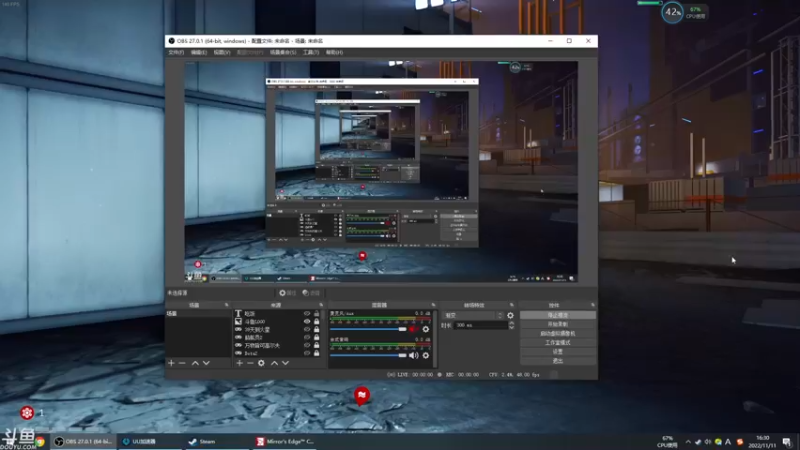Image resolution: width=800 pixels, height=450 pixels.
Task: Select the scene entry in scenes list
Action: [x=198, y=314]
